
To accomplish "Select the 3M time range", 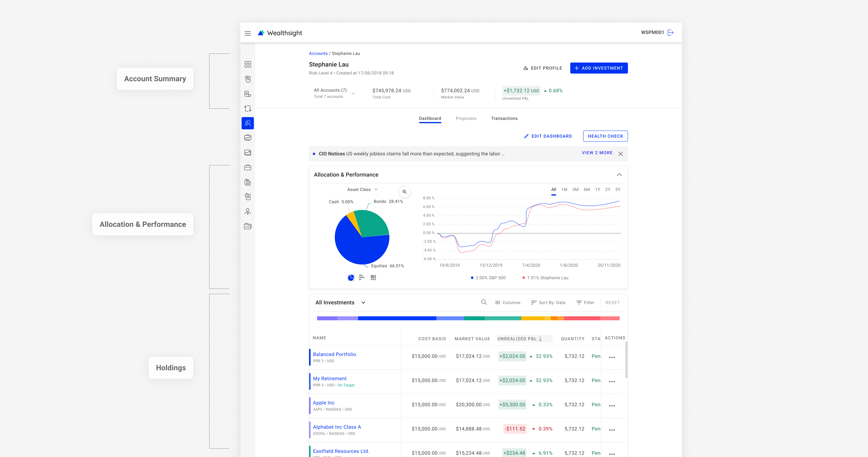I will click(x=575, y=190).
